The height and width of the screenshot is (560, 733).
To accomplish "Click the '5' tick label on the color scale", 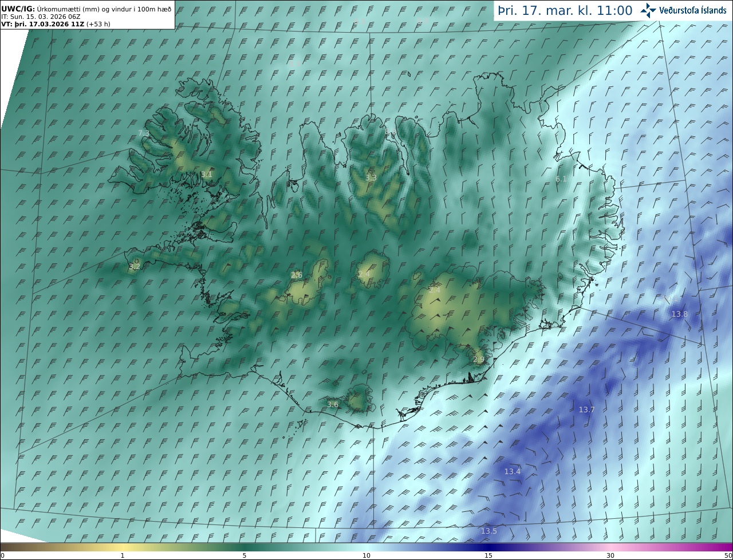I will (245, 555).
